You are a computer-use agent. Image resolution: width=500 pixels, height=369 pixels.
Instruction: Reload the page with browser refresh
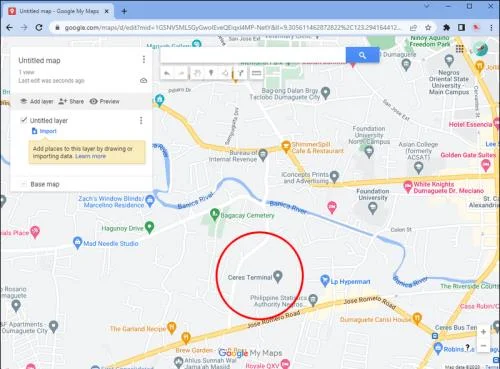click(39, 28)
